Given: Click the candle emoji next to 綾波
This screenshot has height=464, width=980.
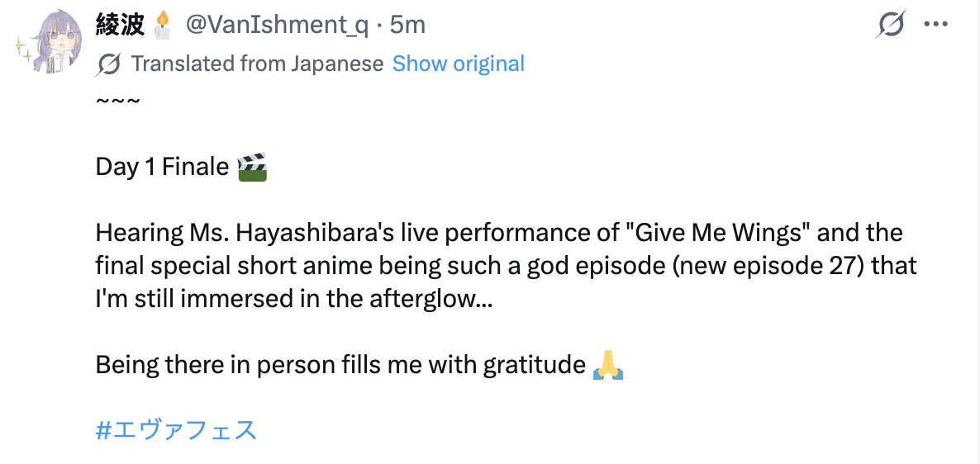Looking at the screenshot, I should point(162,25).
